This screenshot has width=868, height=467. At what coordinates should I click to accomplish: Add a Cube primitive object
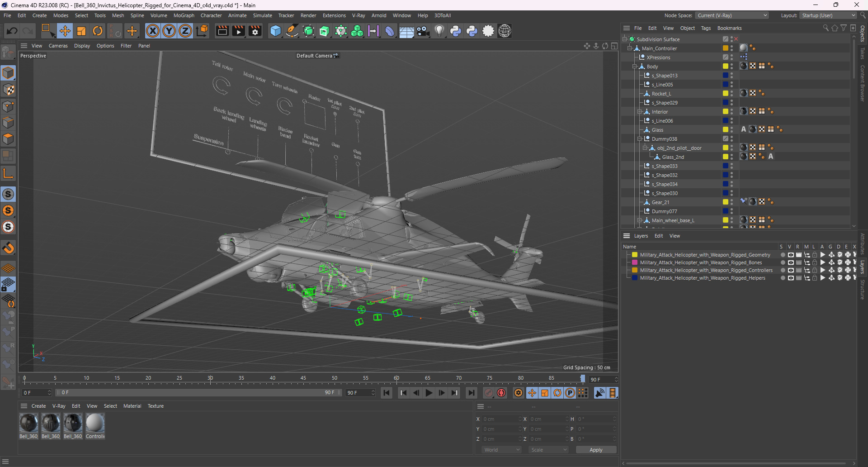click(275, 31)
